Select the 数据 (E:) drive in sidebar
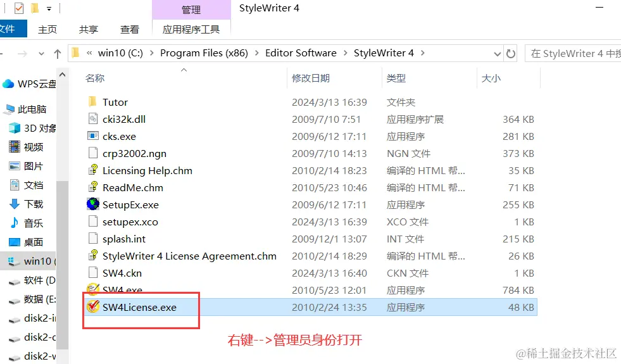This screenshot has height=364, width=621. (x=32, y=299)
